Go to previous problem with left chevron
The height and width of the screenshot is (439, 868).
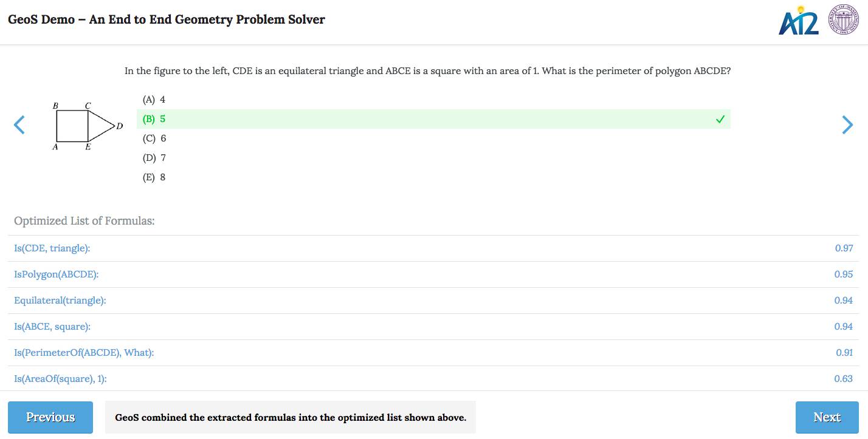[19, 125]
